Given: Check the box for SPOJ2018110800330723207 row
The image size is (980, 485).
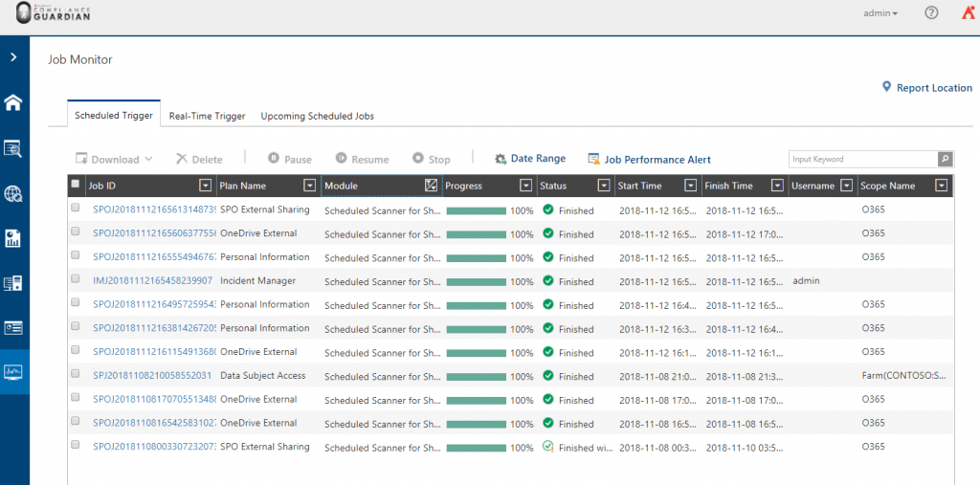Looking at the screenshot, I should coord(76,445).
